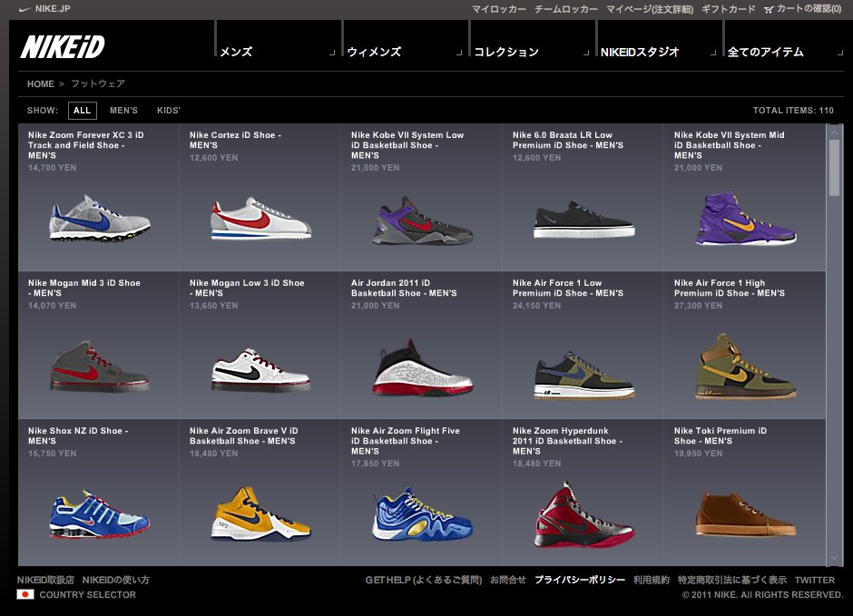
Task: Open the Kobe VII System Low shoe image
Action: click(423, 220)
